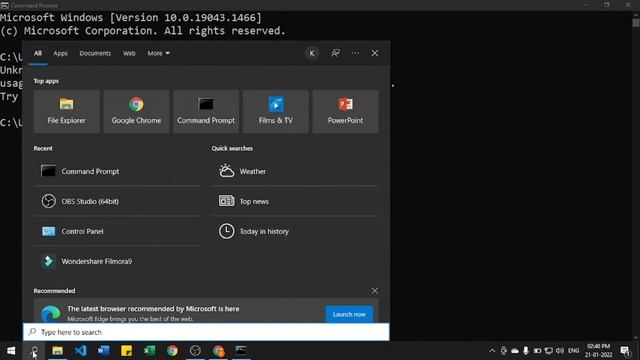Open the Windows Start menu
Screen dimensions: 640x360
[x=11, y=351]
